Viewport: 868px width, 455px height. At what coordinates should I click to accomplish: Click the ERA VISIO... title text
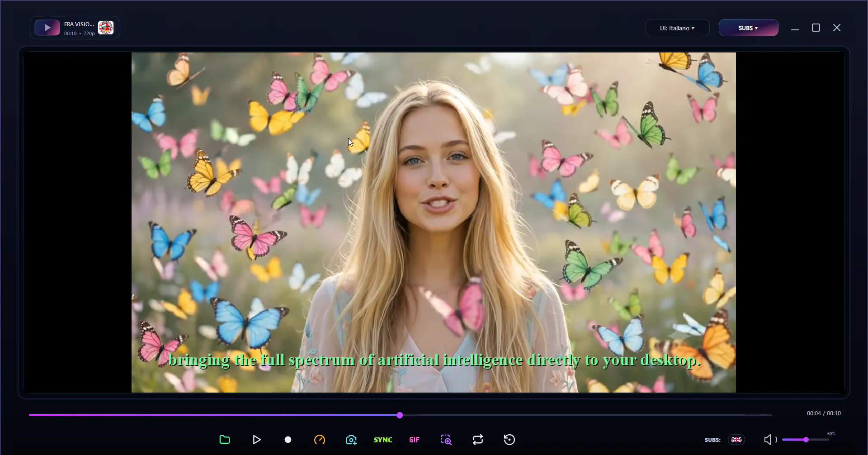tap(79, 24)
